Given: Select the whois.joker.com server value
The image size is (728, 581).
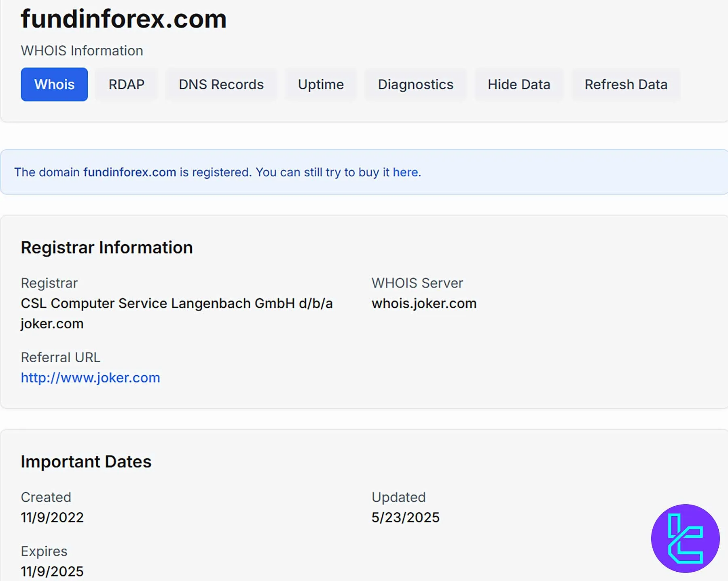Looking at the screenshot, I should coord(424,303).
